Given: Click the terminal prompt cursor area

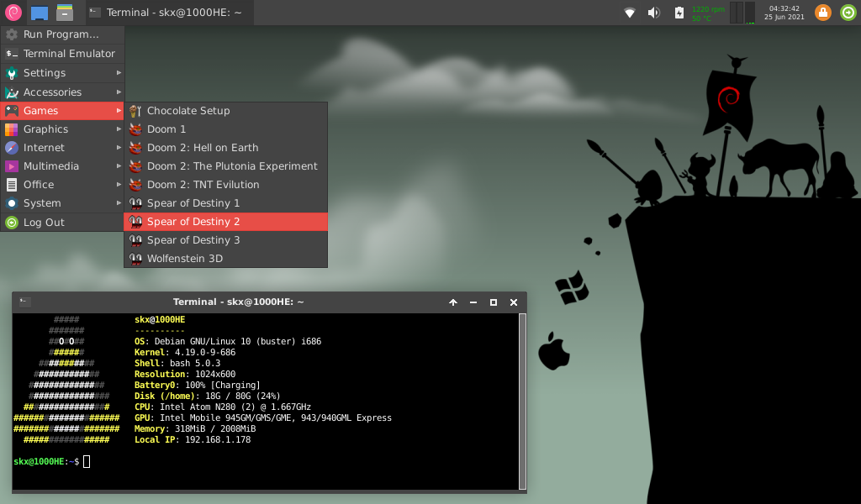Looking at the screenshot, I should (x=87, y=461).
